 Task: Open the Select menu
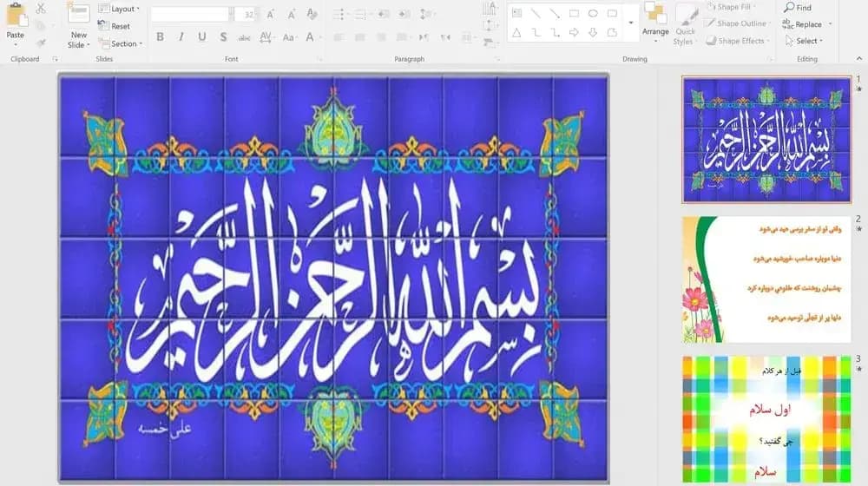click(804, 41)
